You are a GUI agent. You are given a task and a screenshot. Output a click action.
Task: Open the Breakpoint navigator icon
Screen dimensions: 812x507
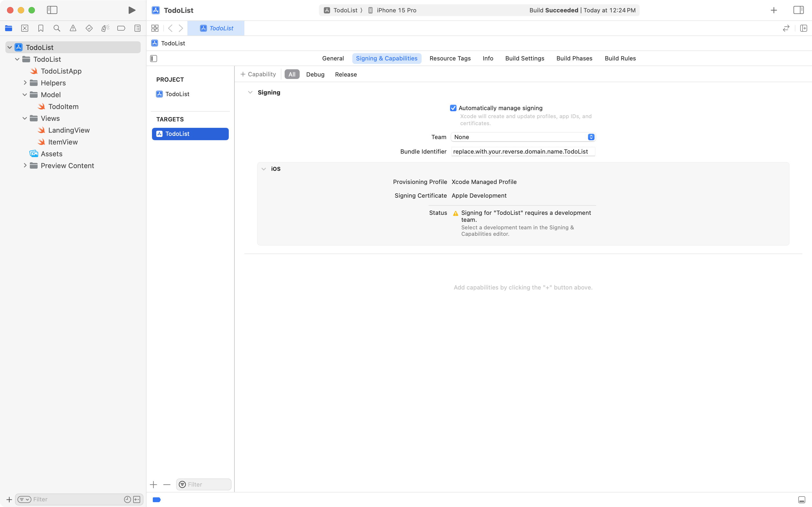coord(121,28)
